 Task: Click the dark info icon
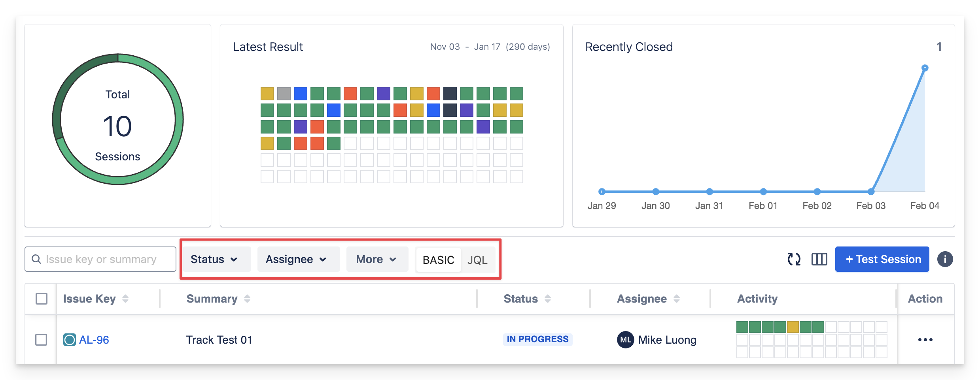[945, 259]
